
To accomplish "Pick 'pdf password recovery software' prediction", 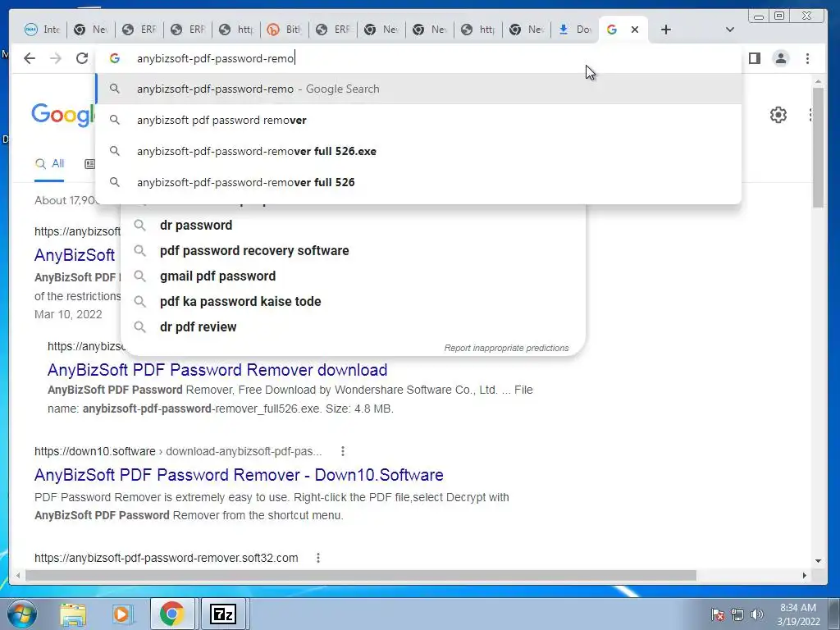I will click(354, 251).
